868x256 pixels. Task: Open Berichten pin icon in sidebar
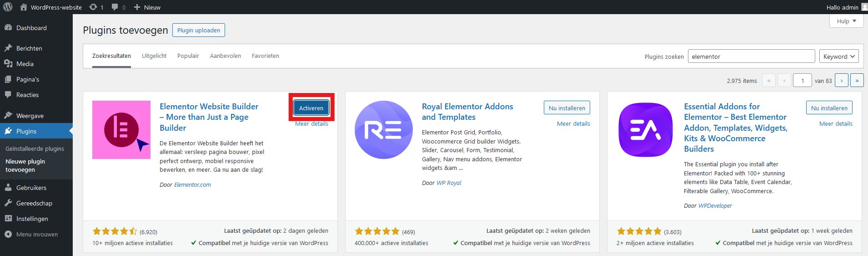[8, 48]
